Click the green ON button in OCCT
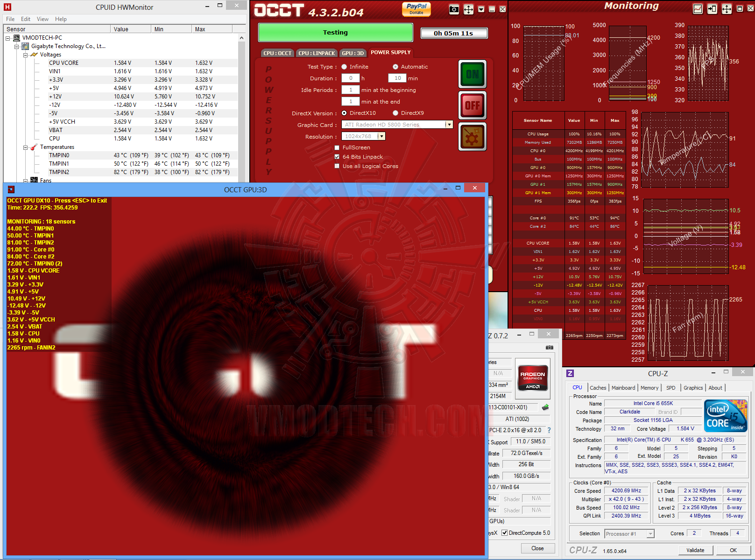Screen dimensions: 755x560 (473, 74)
